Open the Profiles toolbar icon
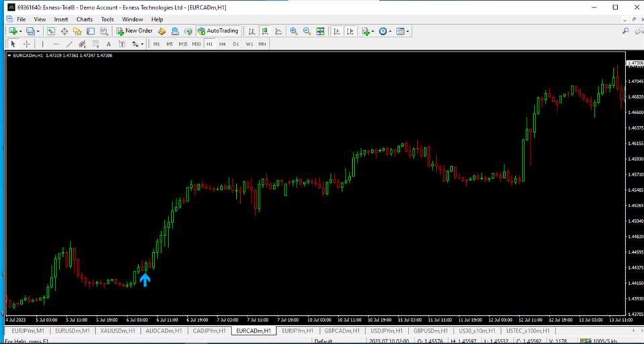The width and height of the screenshot is (644, 344). [30, 32]
